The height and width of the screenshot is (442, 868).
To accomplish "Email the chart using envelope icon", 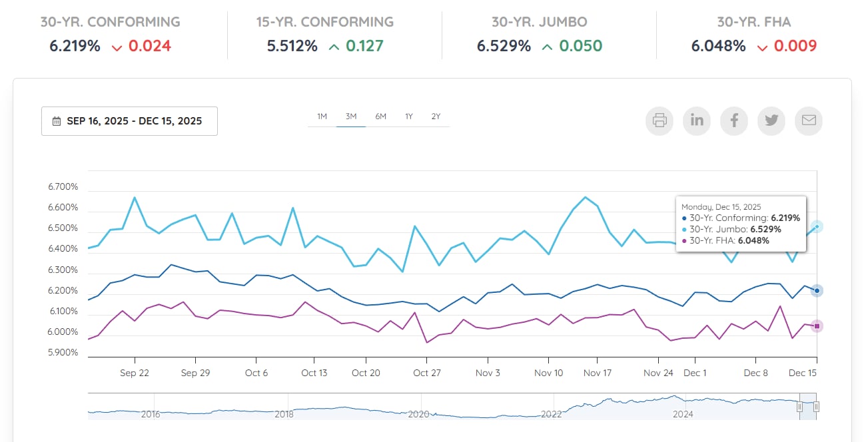I will (x=809, y=120).
